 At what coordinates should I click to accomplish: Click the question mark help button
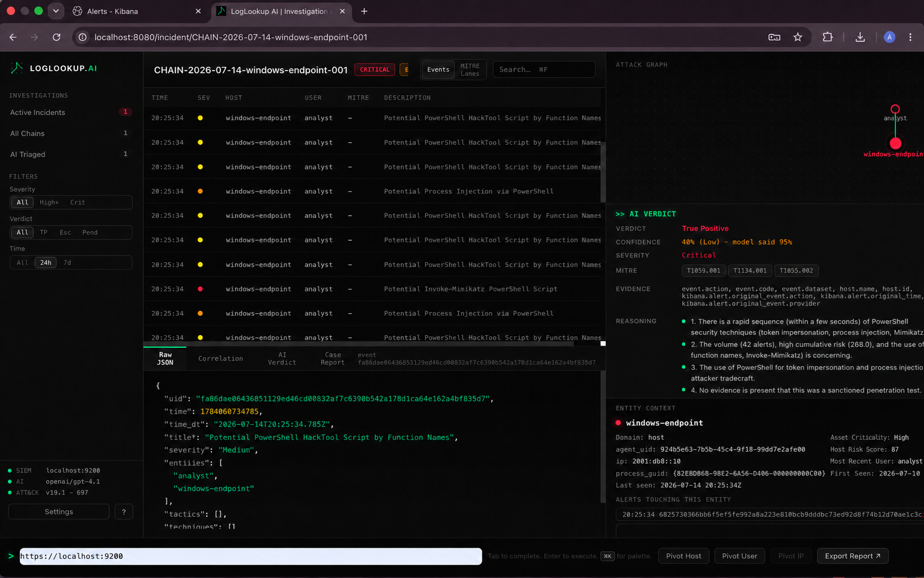[x=124, y=512]
